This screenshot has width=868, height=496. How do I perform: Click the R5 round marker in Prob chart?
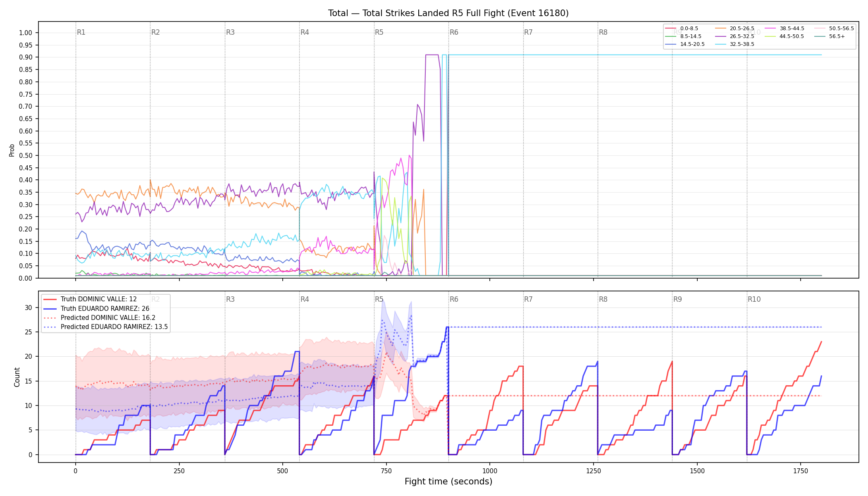tap(379, 32)
